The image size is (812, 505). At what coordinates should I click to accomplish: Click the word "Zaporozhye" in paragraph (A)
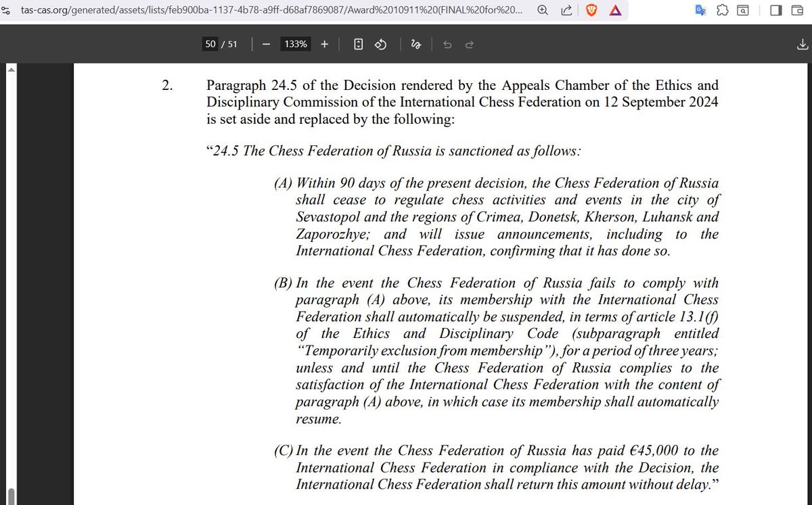[x=332, y=235]
